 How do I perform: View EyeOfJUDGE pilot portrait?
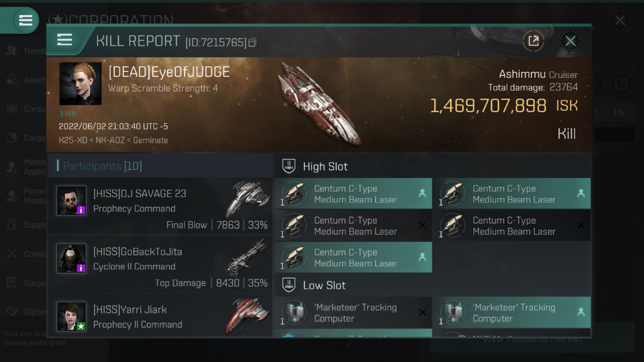[80, 84]
